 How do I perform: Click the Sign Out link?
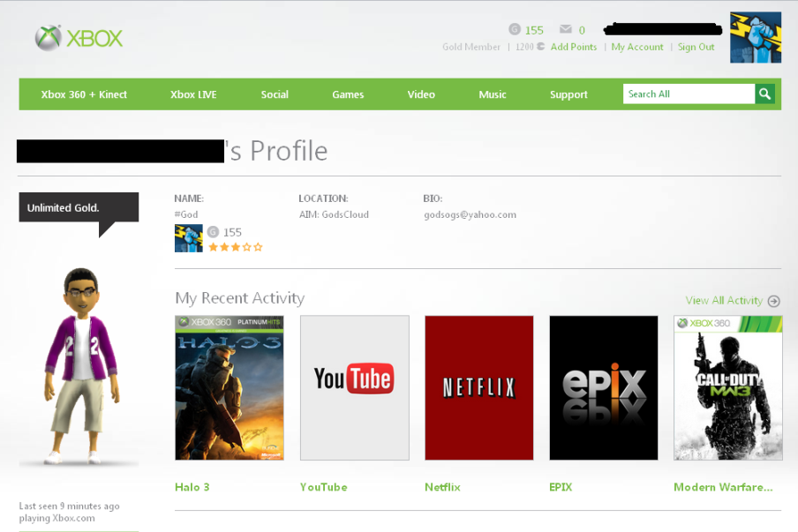click(696, 47)
